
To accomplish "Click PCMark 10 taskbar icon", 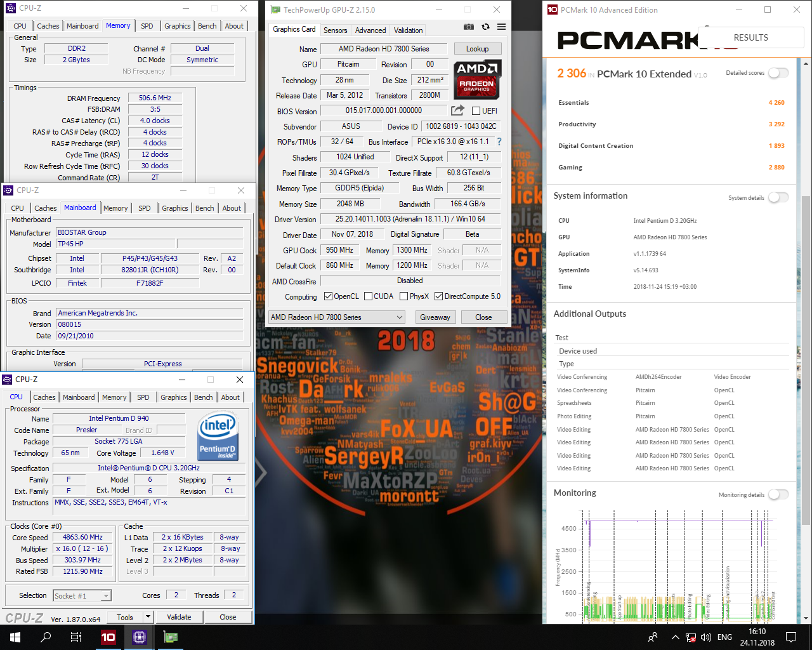I will point(108,637).
